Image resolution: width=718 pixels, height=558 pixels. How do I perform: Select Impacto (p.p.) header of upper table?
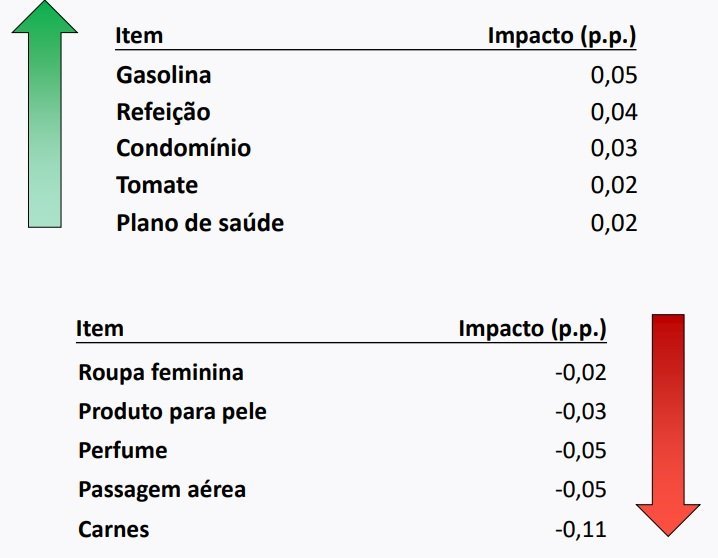[562, 37]
